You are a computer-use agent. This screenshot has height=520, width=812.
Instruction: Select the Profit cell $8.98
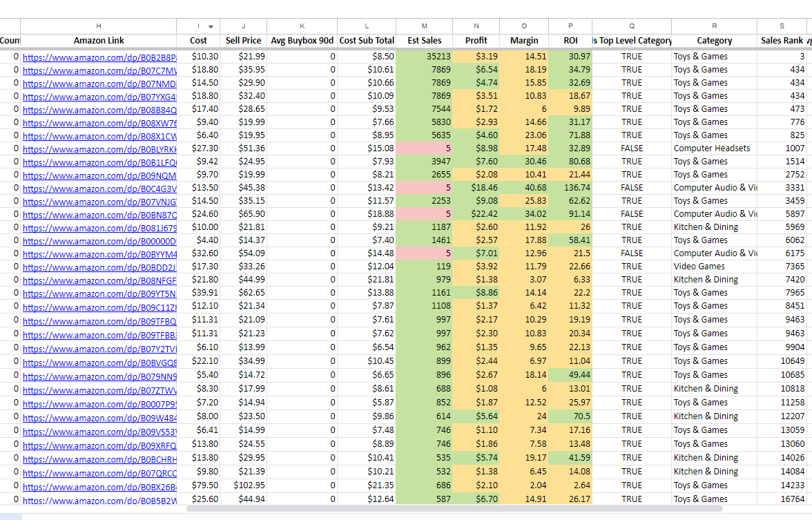(x=476, y=148)
